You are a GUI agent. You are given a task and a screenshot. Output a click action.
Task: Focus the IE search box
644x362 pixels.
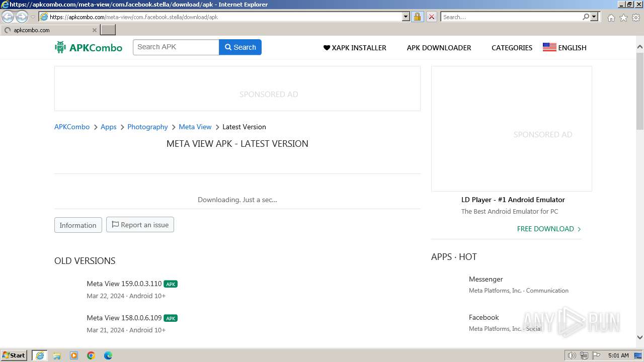tap(511, 17)
